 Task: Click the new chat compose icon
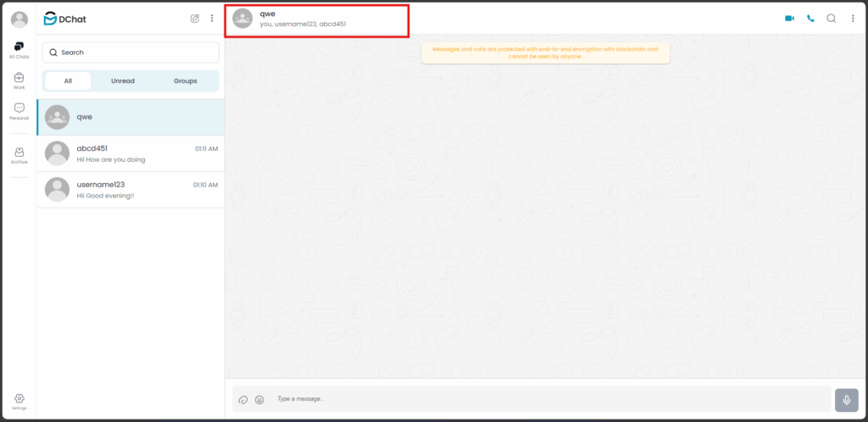[x=195, y=19]
